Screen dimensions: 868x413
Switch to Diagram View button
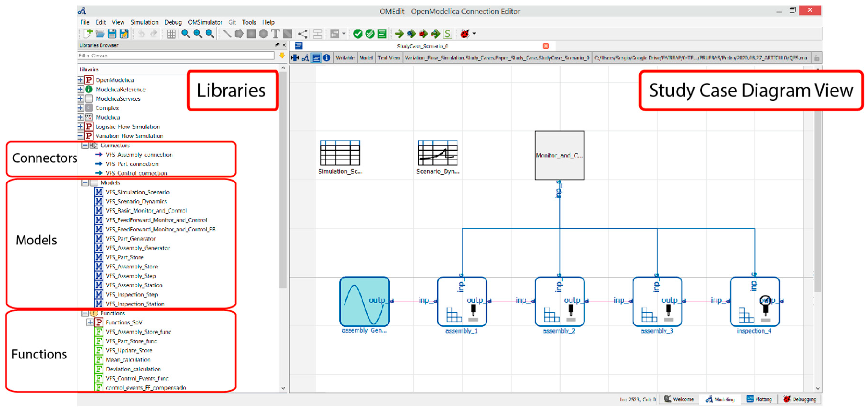[x=305, y=58]
